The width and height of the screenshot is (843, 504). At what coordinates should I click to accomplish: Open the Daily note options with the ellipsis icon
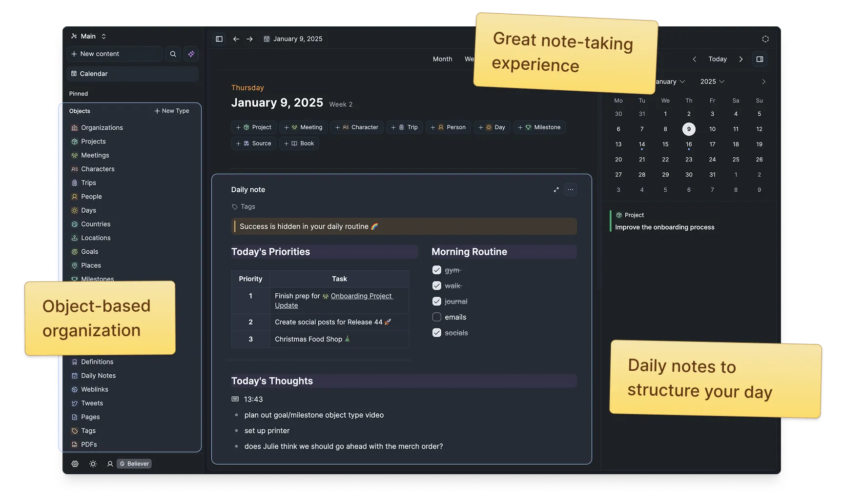coord(570,189)
